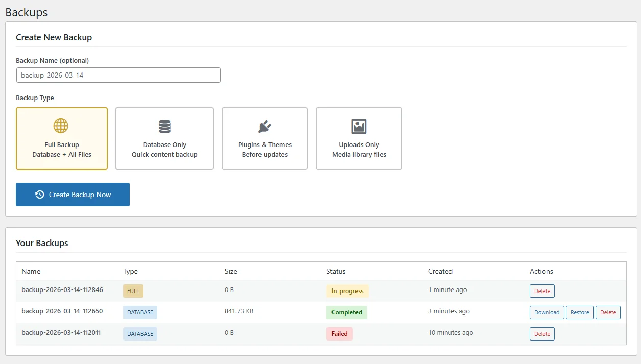
Task: Click the FULL type tag
Action: [x=133, y=291]
